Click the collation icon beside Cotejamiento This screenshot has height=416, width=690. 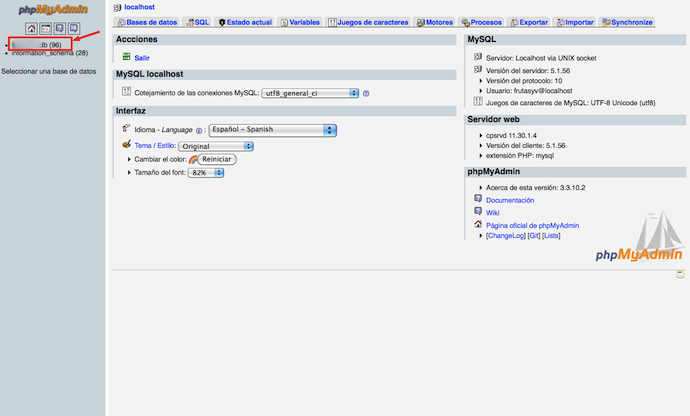tap(126, 91)
